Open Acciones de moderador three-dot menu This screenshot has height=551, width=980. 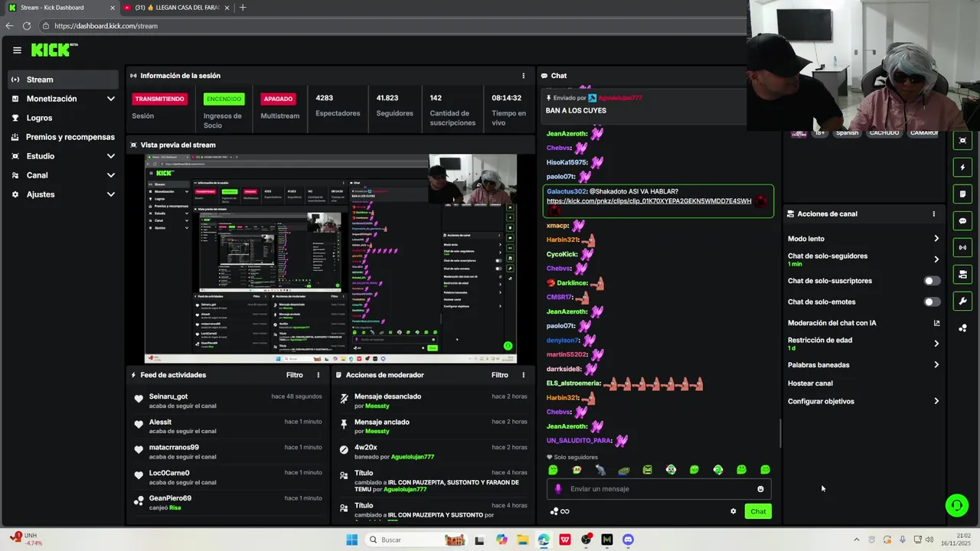pos(524,375)
